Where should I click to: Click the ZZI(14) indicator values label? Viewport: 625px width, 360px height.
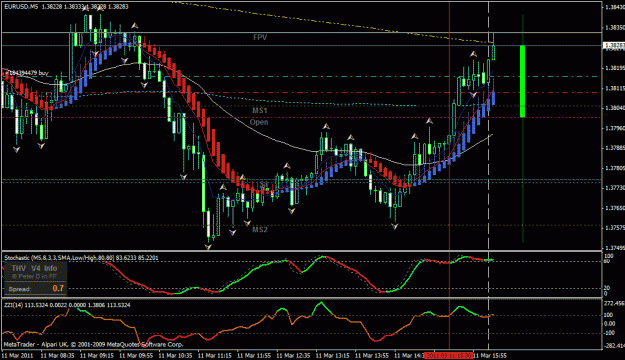pos(67,305)
